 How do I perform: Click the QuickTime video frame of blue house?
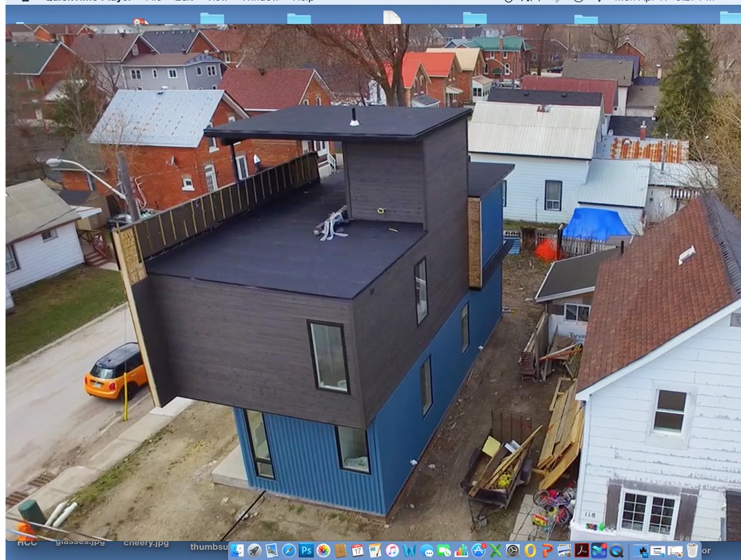(x=373, y=282)
